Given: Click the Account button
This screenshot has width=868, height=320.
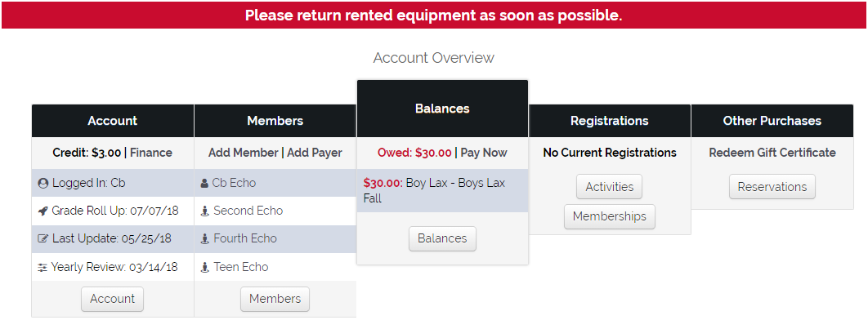Looking at the screenshot, I should point(112,299).
